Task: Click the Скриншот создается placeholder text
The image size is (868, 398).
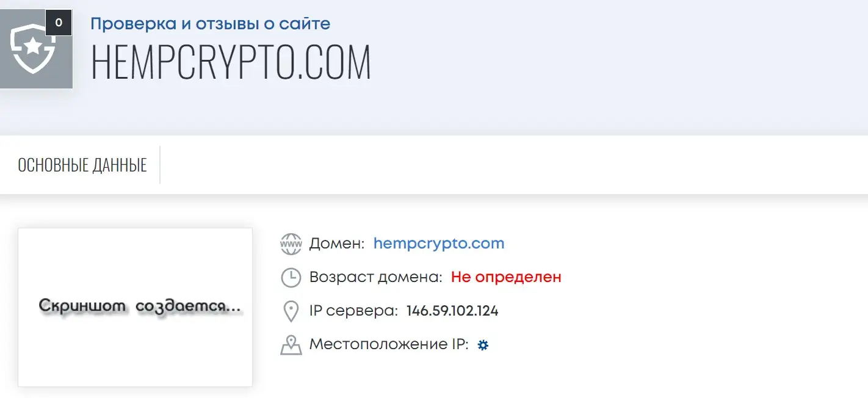Action: (x=140, y=305)
